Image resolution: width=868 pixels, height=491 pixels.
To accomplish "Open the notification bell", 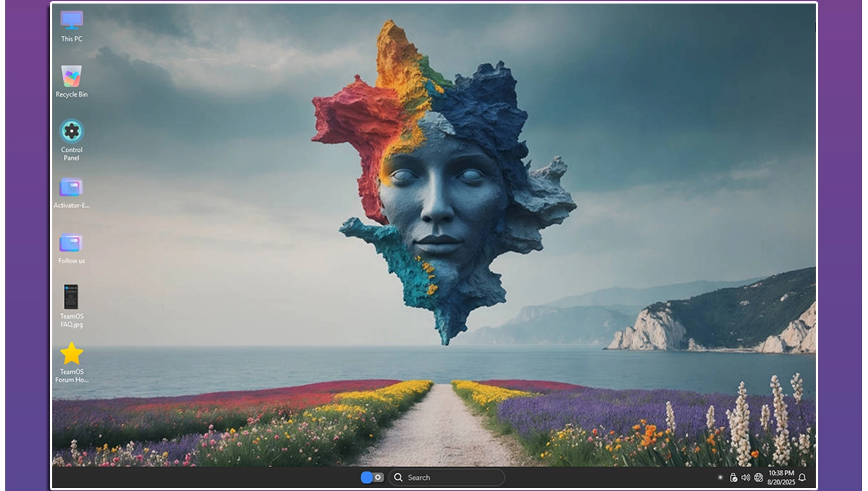I will coord(802,478).
